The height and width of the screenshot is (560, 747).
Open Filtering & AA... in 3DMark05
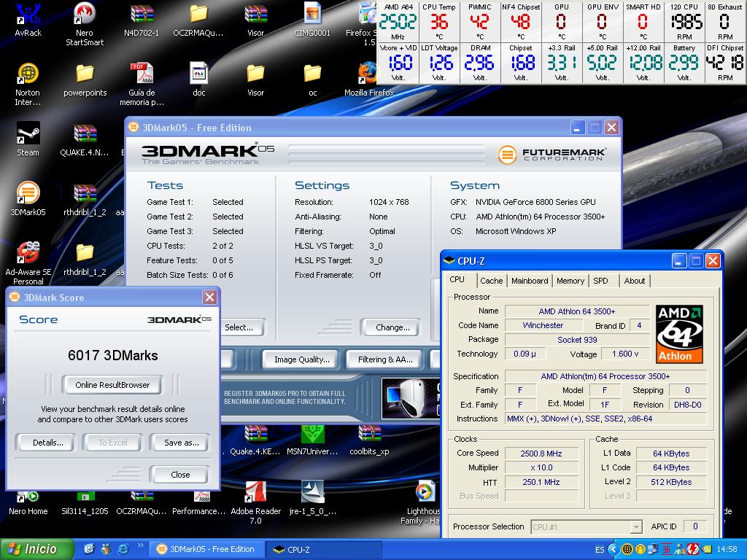coord(385,359)
